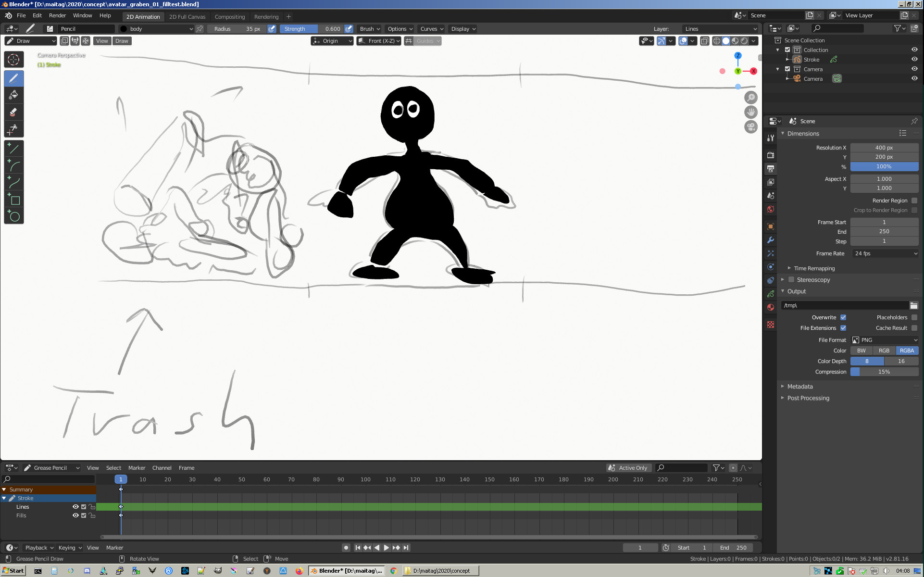Expand the Metadata panel
The image size is (924, 577).
(800, 387)
